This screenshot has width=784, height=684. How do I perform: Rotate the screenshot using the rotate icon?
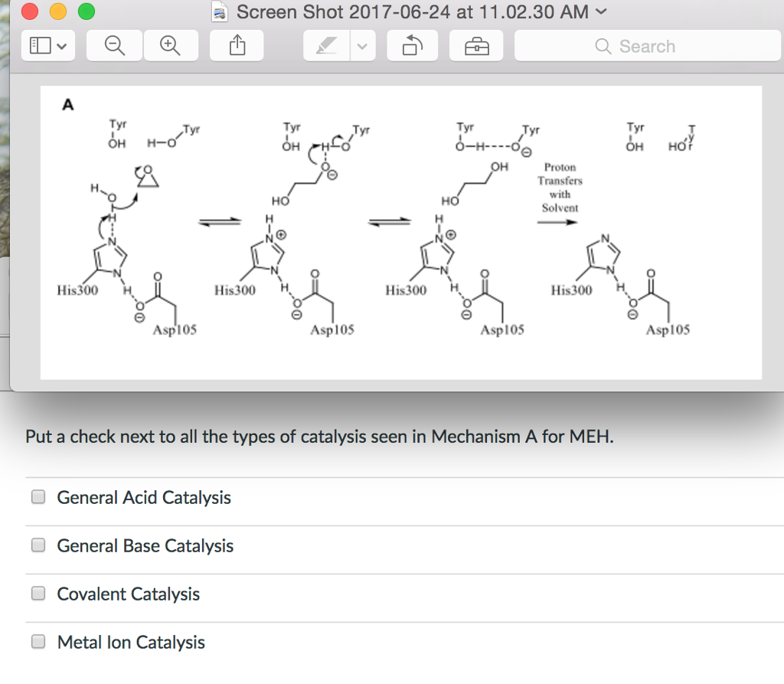(412, 45)
